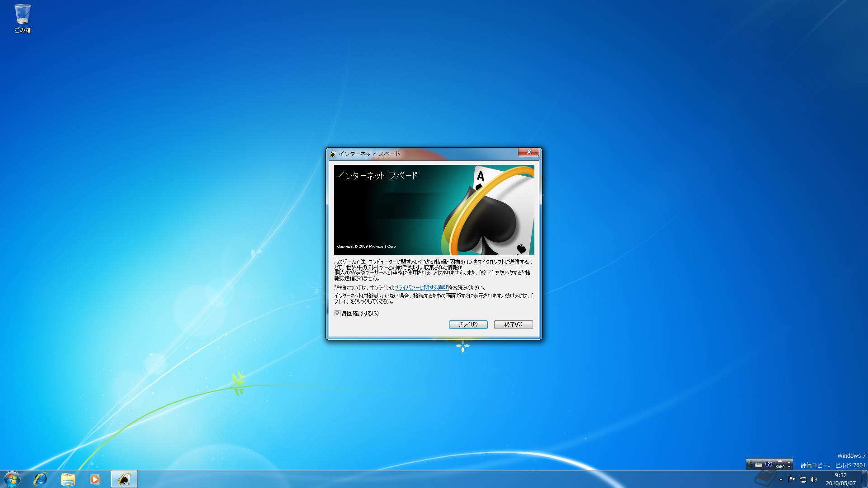Click the language bar help icon
The height and width of the screenshot is (488, 868).
[x=769, y=464]
